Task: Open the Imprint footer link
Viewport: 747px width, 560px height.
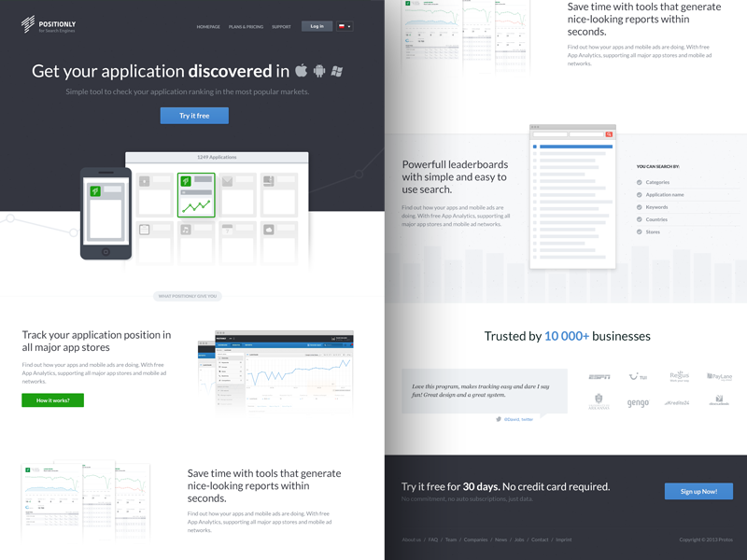Action: (x=564, y=539)
